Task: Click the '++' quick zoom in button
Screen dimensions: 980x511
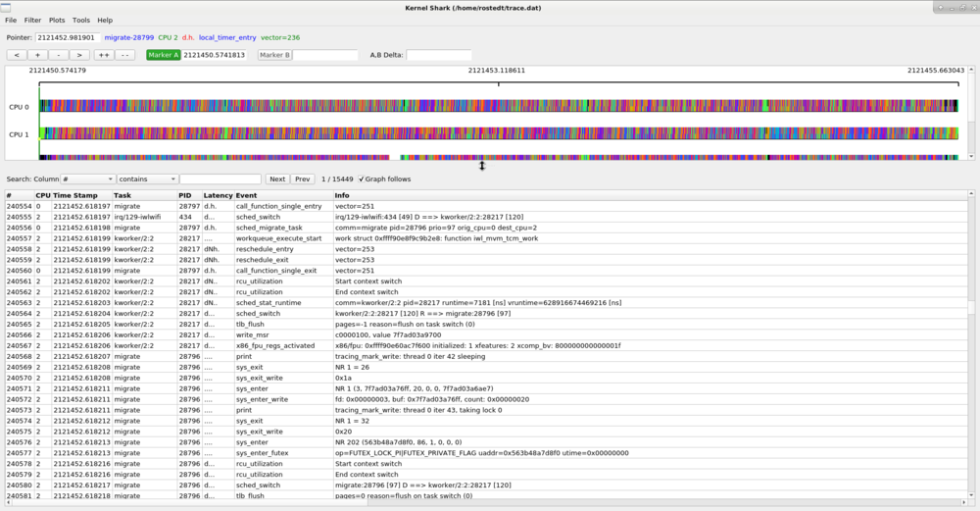Action: point(104,55)
